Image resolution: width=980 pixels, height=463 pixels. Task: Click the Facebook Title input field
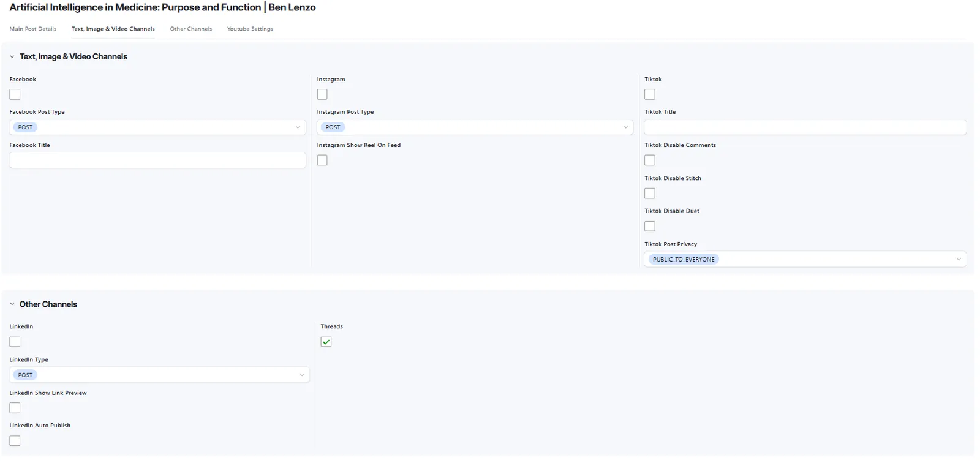coord(157,160)
